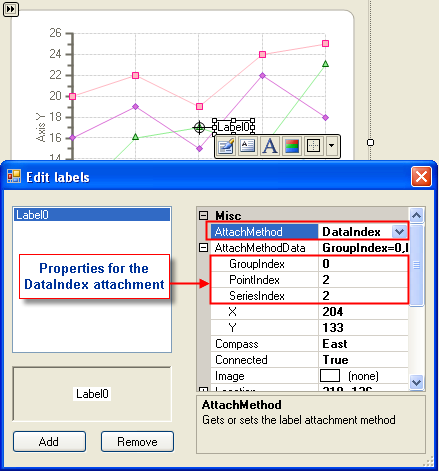Select Label0 in the labels list
Screen dimensions: 439x471
[92, 215]
